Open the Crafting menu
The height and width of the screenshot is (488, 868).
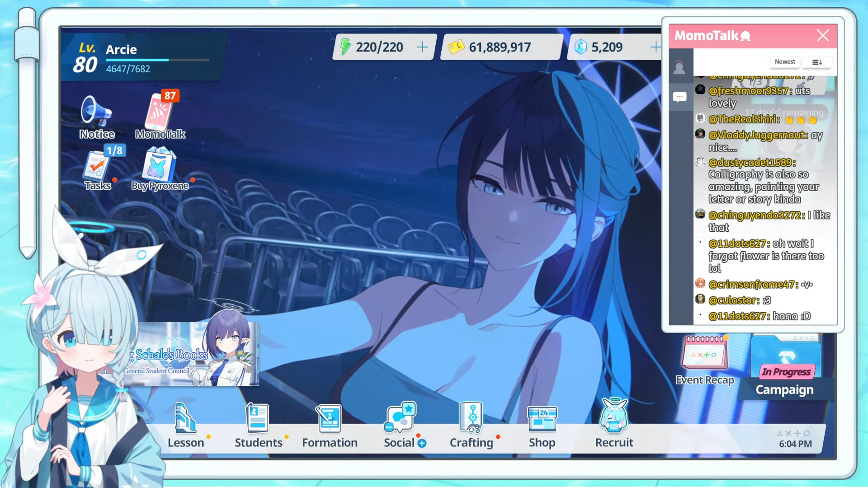(471, 426)
